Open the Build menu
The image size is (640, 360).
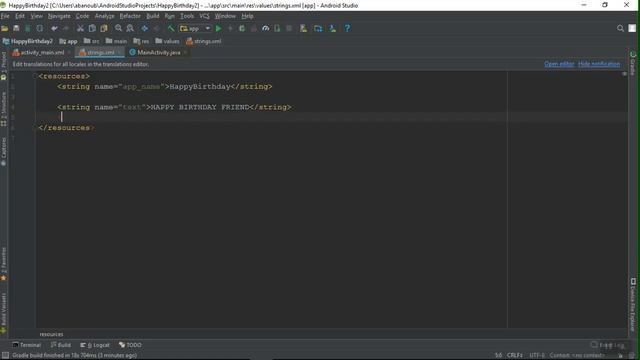click(x=153, y=16)
